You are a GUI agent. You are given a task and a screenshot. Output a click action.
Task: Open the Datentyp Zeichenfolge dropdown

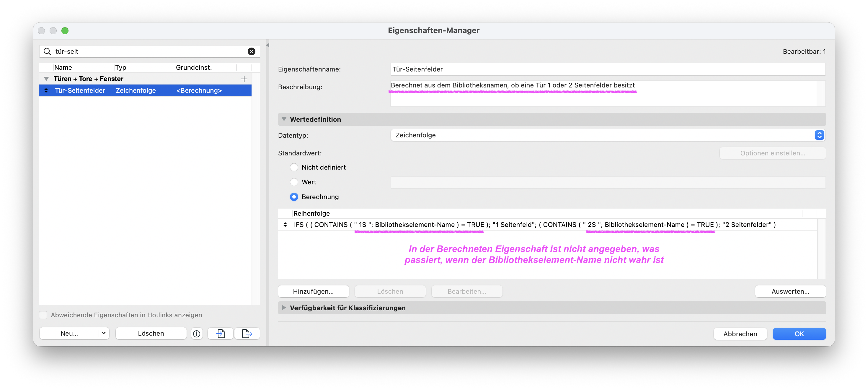[608, 135]
